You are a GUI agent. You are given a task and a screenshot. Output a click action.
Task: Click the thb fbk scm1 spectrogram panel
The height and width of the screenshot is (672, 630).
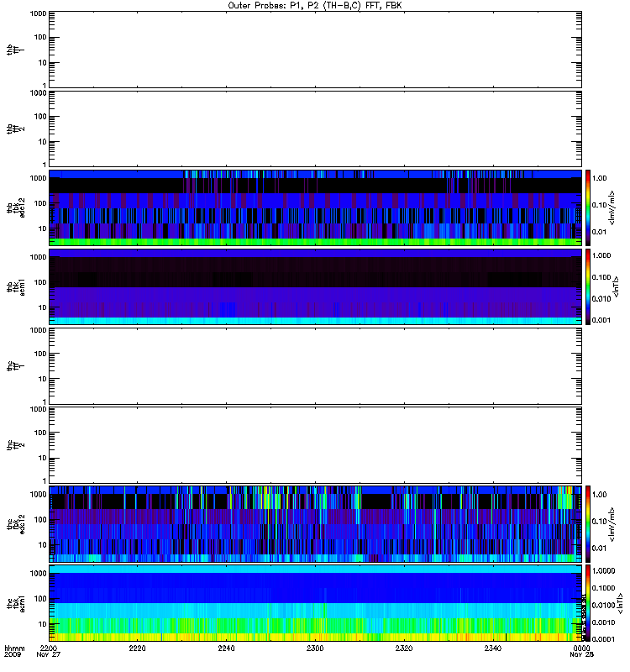coord(315,286)
